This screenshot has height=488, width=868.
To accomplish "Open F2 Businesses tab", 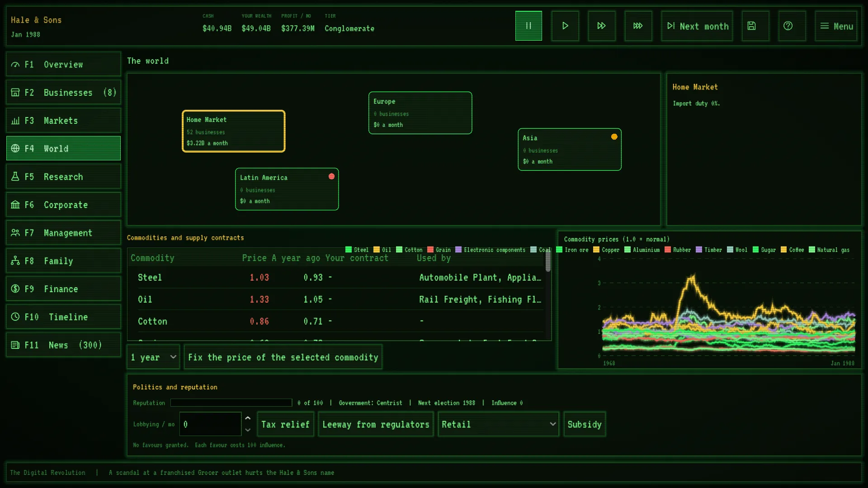I will (63, 92).
